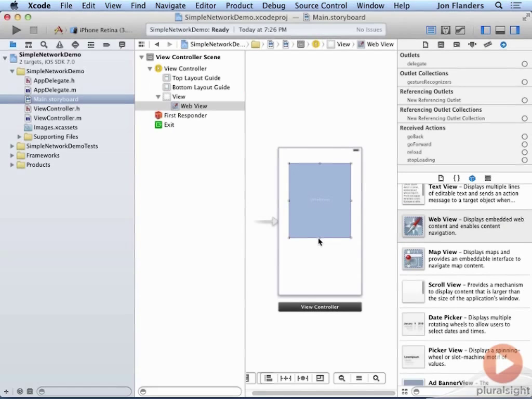Image resolution: width=532 pixels, height=399 pixels.
Task: Open the Resizing Behavior popup
Action: tap(320, 378)
